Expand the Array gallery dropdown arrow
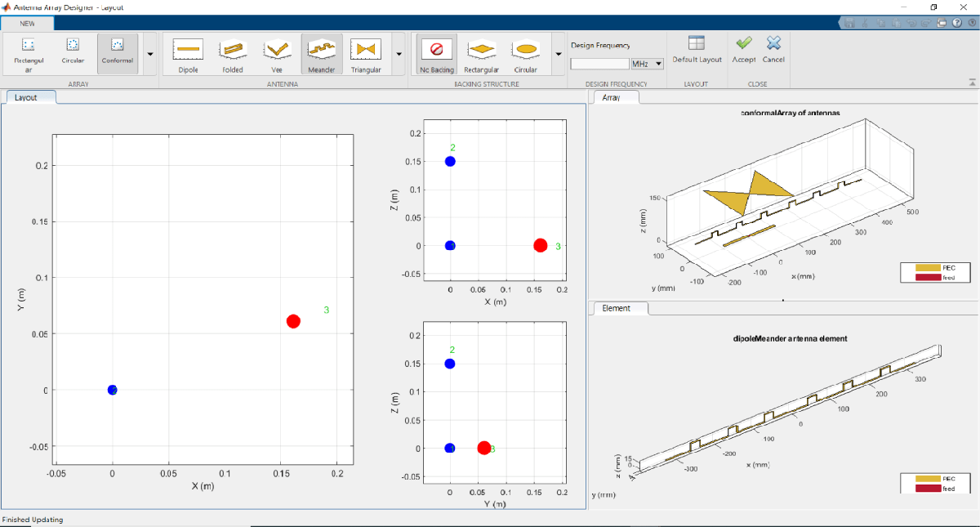This screenshot has height=527, width=980. [x=149, y=54]
